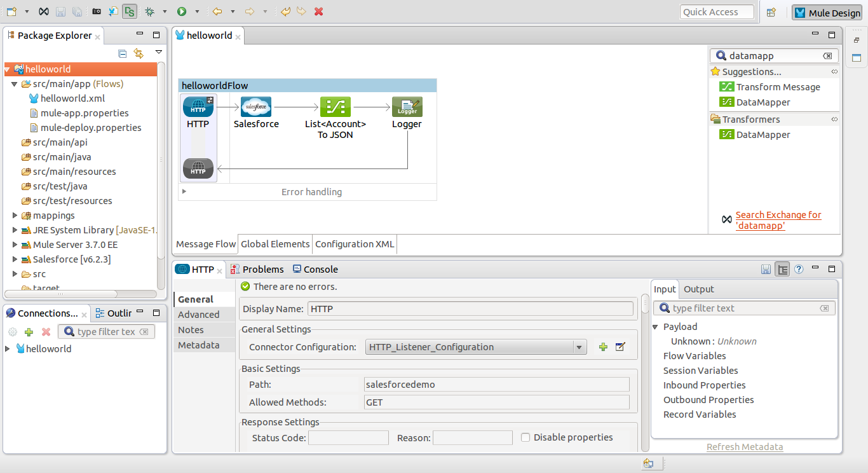Clear the 'datamapp' palette search text

tap(827, 56)
